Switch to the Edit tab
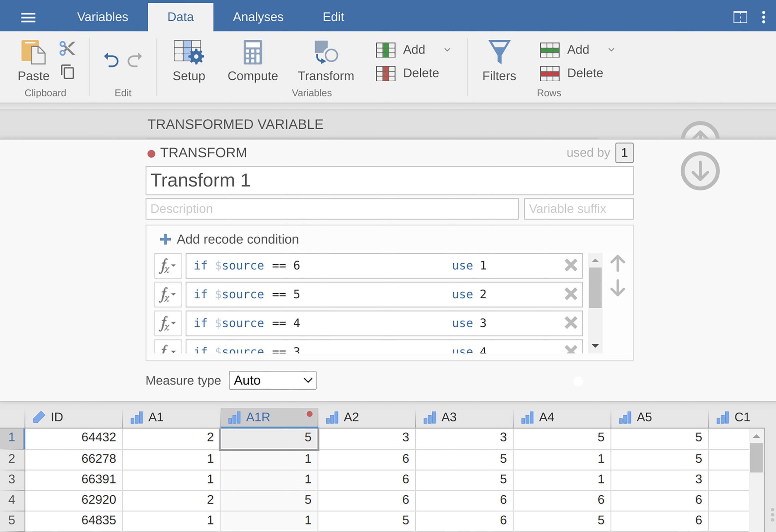Screen dimensions: 776x532 point(333,17)
